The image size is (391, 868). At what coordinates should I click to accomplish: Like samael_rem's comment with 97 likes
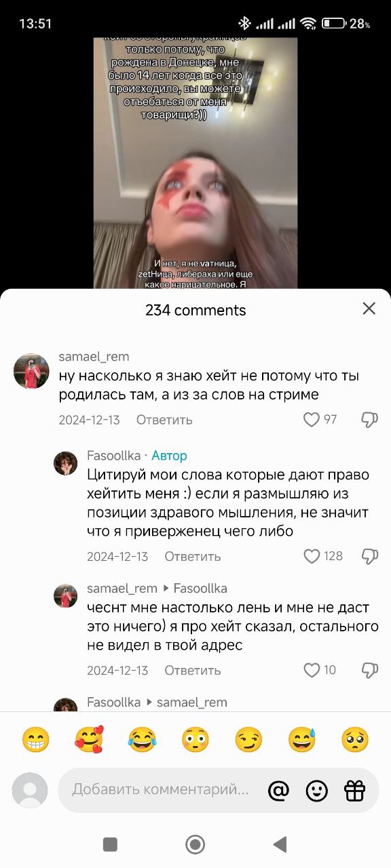311,420
